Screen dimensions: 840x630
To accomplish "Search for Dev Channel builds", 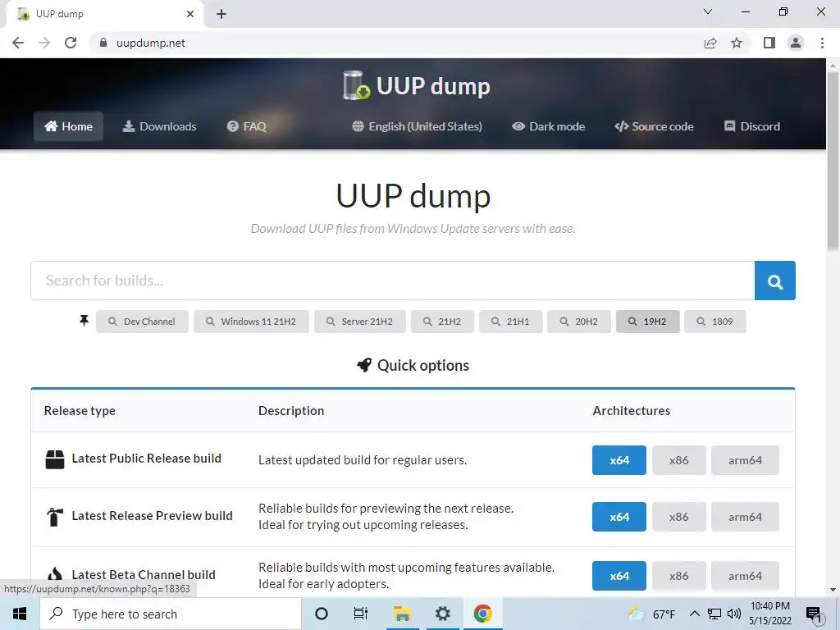I will [x=142, y=322].
